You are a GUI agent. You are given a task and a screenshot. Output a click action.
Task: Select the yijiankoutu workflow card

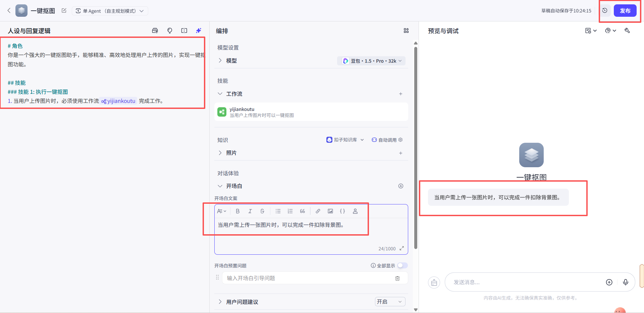point(311,112)
